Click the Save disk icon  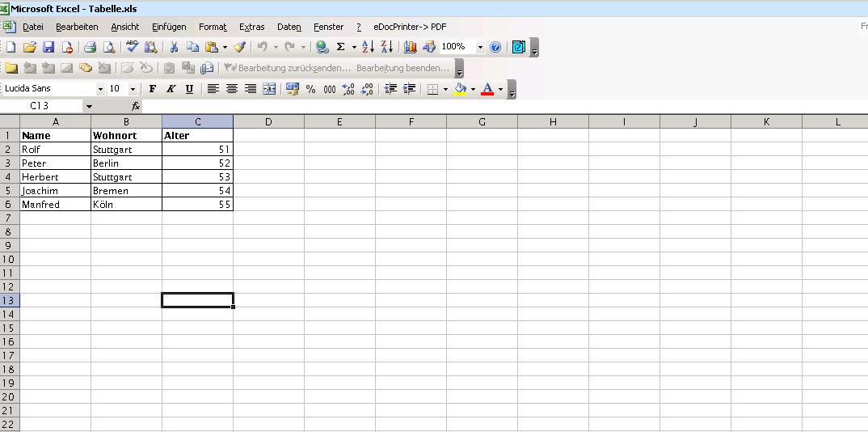(48, 48)
